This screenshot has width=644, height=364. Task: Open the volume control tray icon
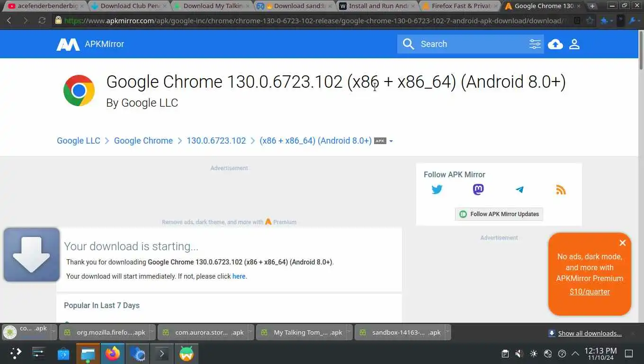pyautogui.click(x=519, y=354)
